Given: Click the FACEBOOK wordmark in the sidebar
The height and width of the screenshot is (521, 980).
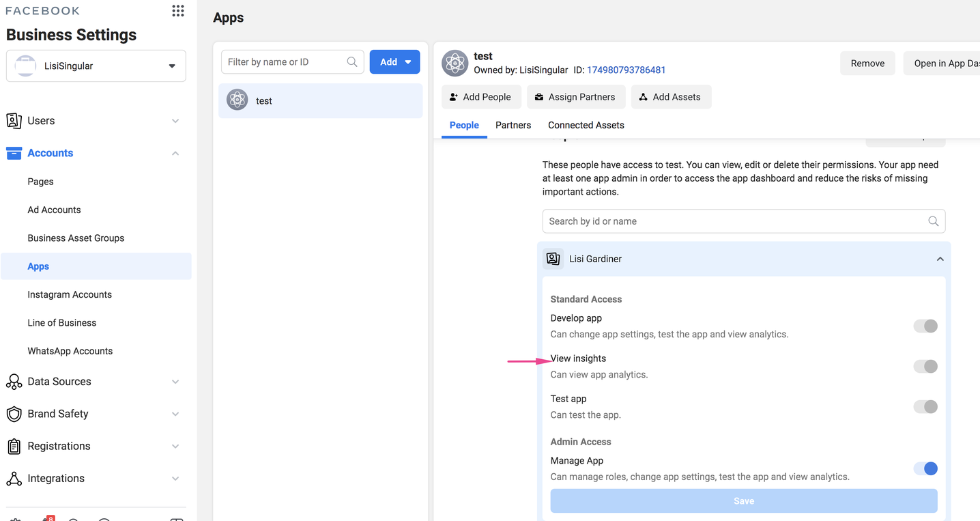Looking at the screenshot, I should click(42, 11).
